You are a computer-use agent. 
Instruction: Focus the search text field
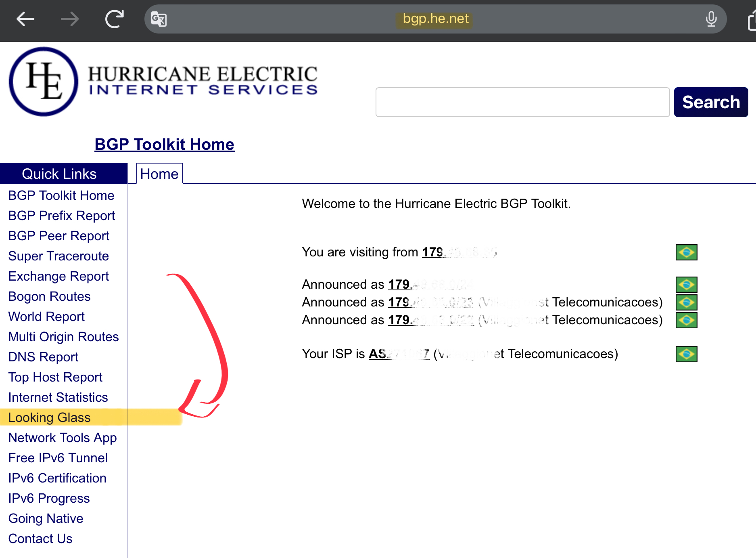tap(522, 102)
